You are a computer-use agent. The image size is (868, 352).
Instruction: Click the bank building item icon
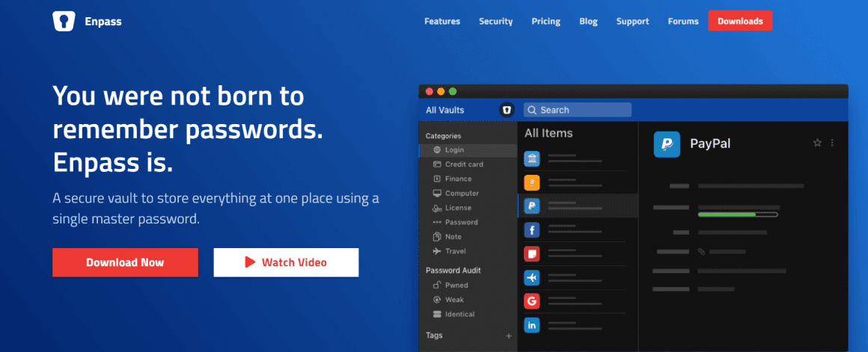click(x=532, y=158)
